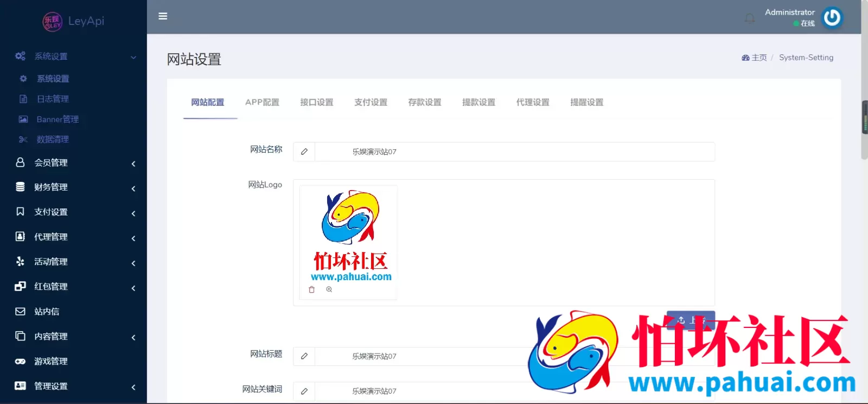Expand the 支付设置 sidebar arrow
Viewport: 868px width, 404px height.
(x=133, y=213)
